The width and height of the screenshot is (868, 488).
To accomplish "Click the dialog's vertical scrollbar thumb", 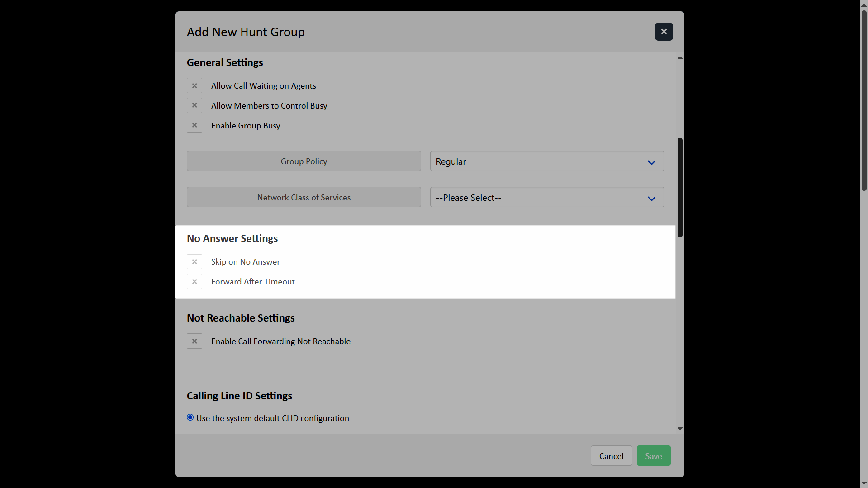I will point(680,188).
